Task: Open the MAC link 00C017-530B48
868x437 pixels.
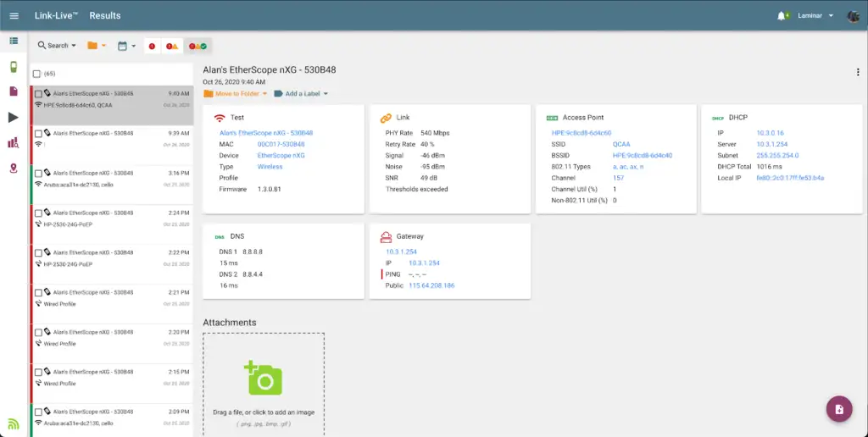Action: coord(281,144)
